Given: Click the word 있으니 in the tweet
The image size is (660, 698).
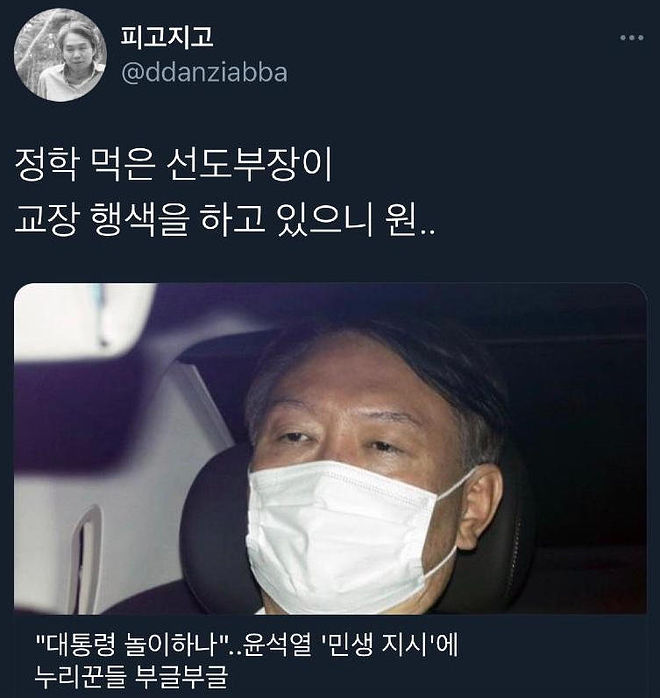Looking at the screenshot, I should click(x=324, y=220).
